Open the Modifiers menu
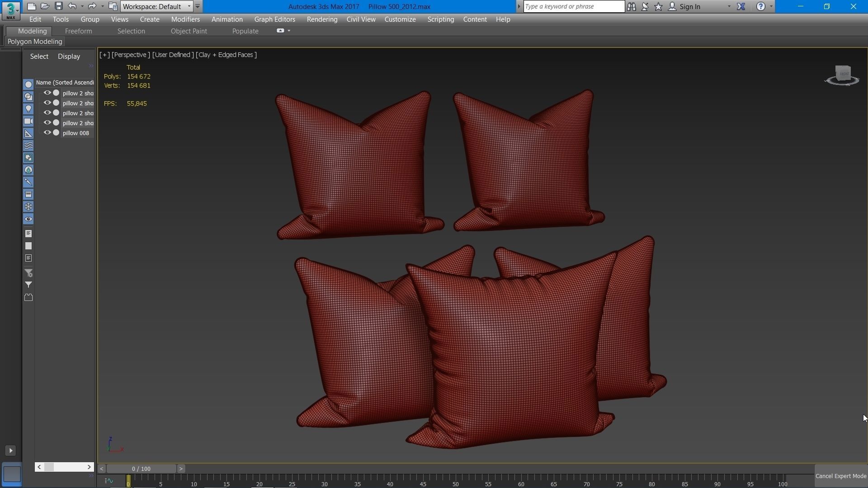The width and height of the screenshot is (868, 488). 185,19
